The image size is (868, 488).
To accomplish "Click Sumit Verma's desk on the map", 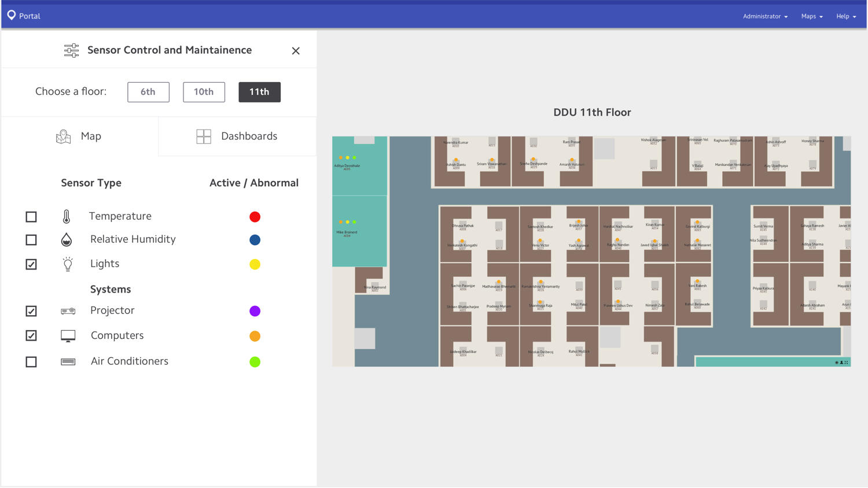I will (763, 226).
